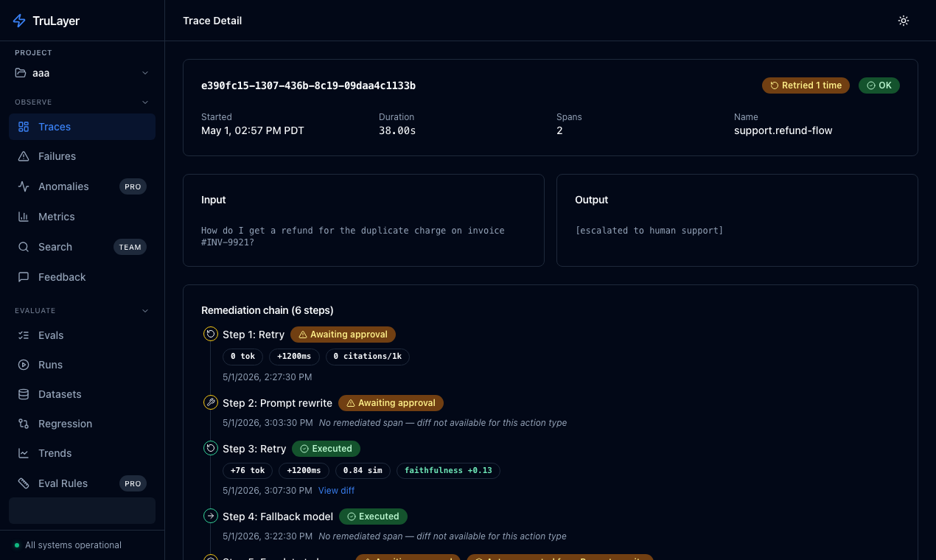The image size is (936, 560).
Task: Click the escalated to human support output text
Action: click(649, 231)
